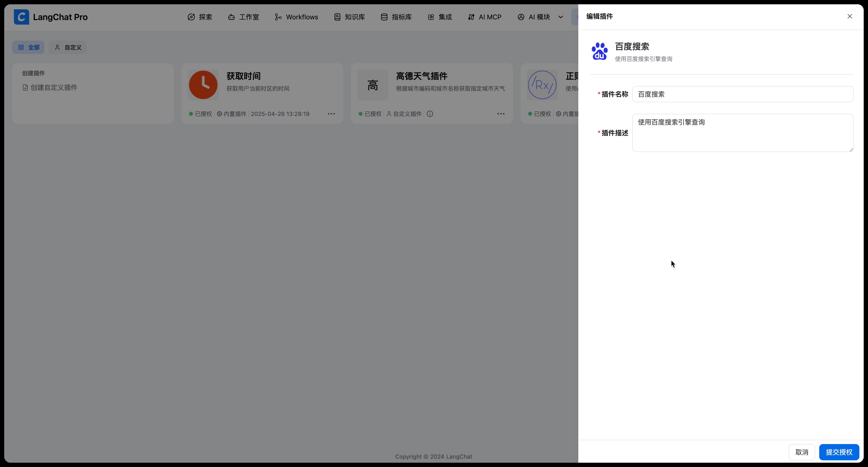Close the 编辑插件 drawer
The image size is (868, 467).
pos(849,16)
